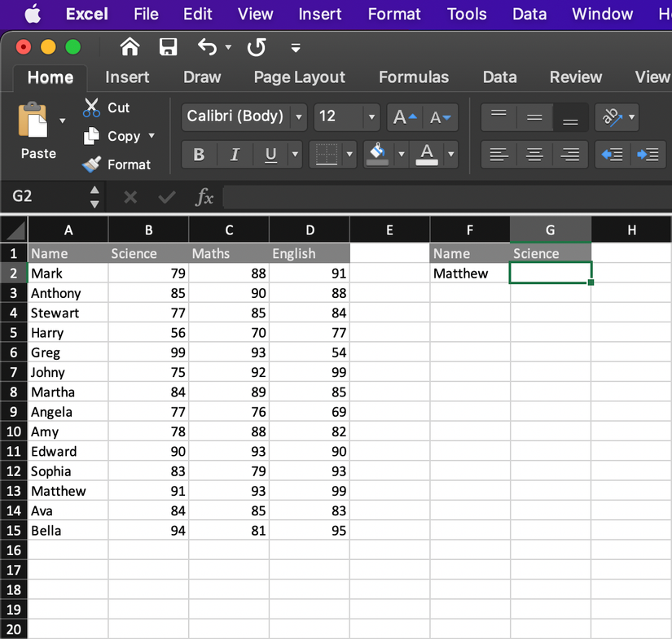Open the font size dropdown
Viewport: 672px width, 639px height.
tap(371, 117)
